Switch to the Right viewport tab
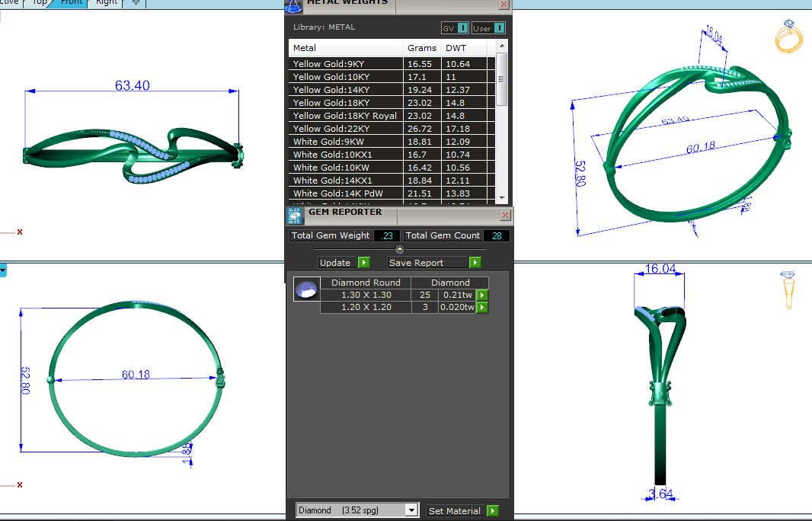 (107, 2)
